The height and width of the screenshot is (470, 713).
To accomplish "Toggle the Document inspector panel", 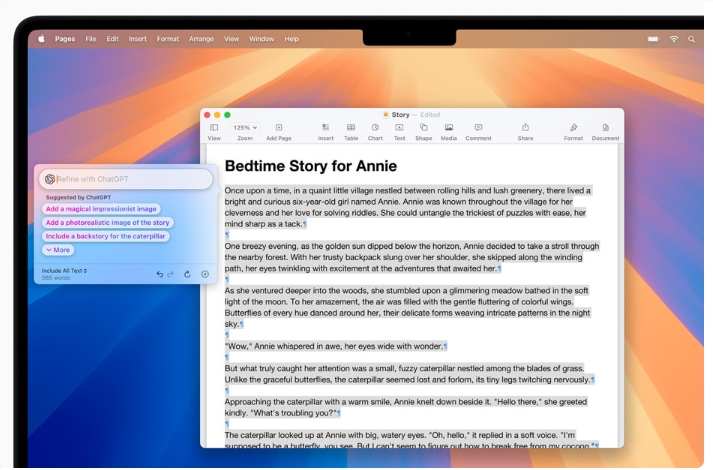I will click(605, 128).
